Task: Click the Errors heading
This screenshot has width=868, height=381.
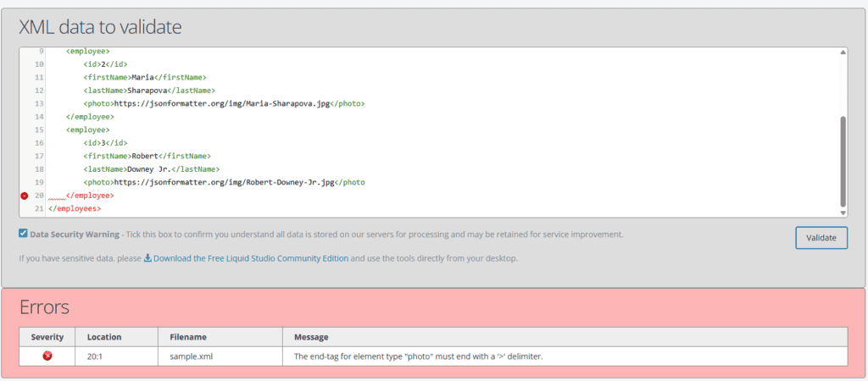Action: pyautogui.click(x=44, y=306)
